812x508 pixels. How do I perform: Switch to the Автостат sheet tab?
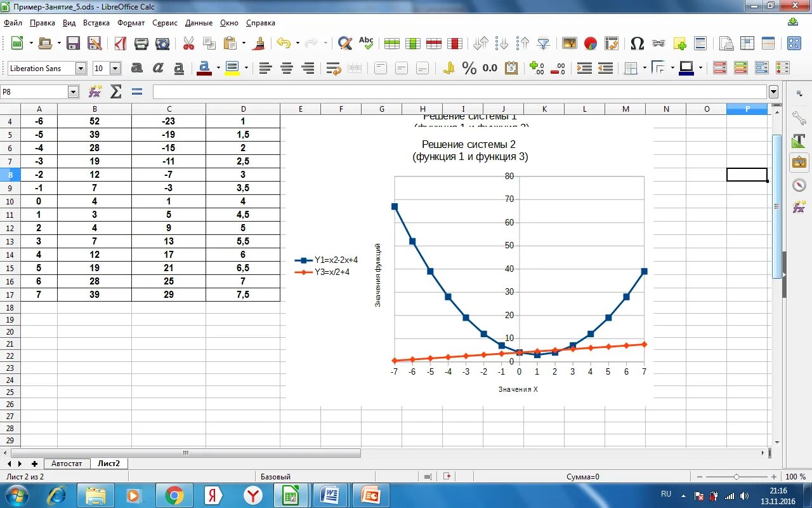[x=67, y=464]
